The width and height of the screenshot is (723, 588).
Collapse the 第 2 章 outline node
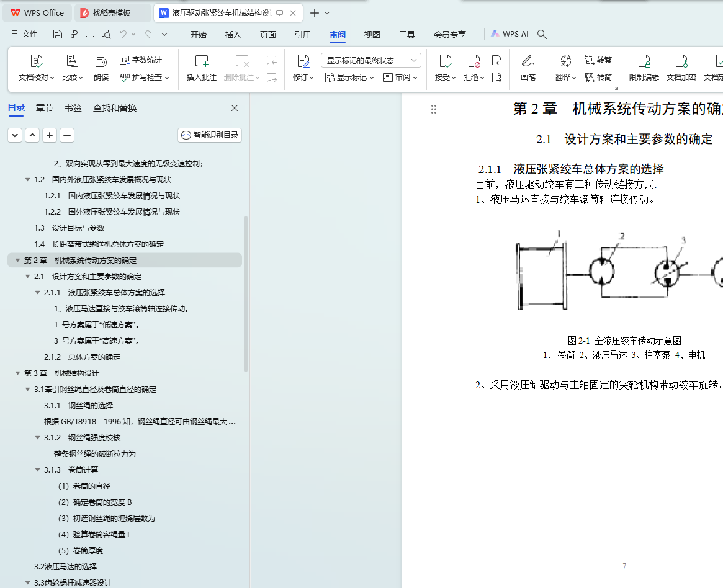pyautogui.click(x=17, y=261)
